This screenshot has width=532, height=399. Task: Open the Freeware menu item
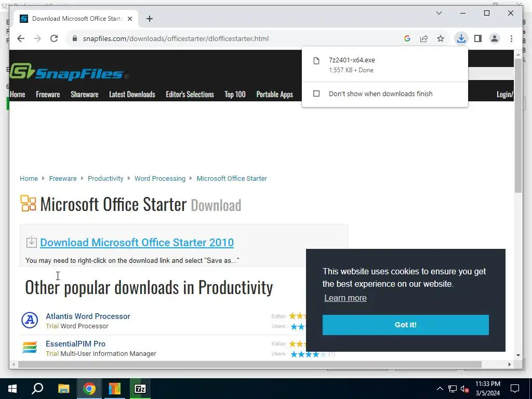click(x=48, y=95)
